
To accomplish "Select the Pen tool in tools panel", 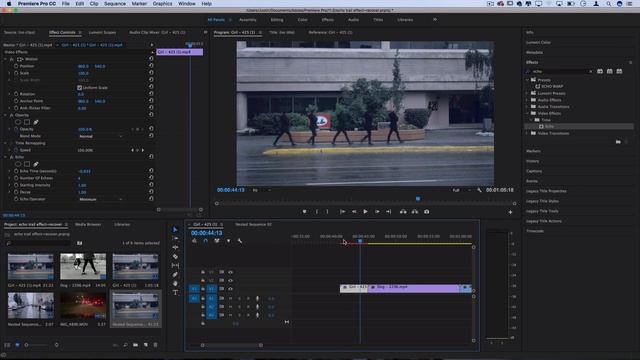I will (175, 275).
